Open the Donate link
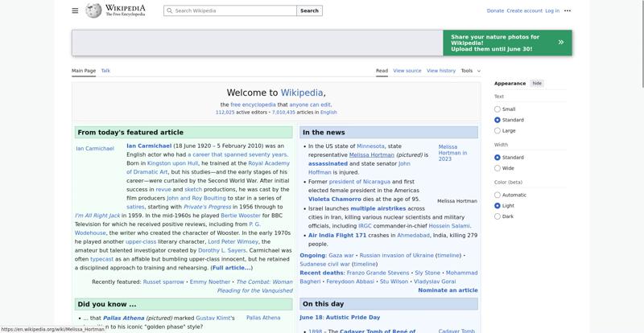Image resolution: width=644 pixels, height=333 pixels. coord(495,10)
